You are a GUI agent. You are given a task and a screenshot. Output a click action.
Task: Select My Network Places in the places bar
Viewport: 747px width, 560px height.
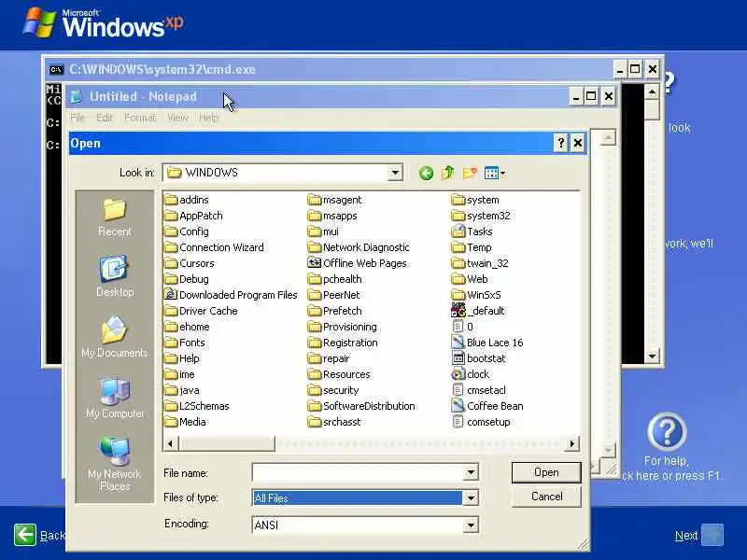pos(114,465)
